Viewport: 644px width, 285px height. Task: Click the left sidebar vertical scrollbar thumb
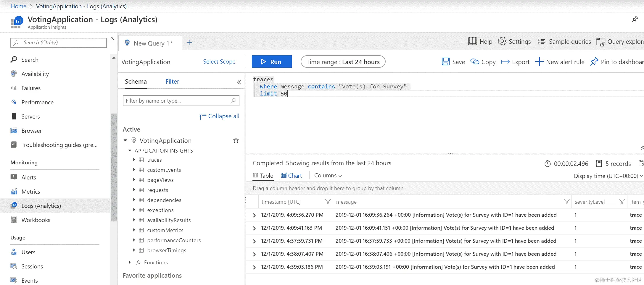[114, 167]
